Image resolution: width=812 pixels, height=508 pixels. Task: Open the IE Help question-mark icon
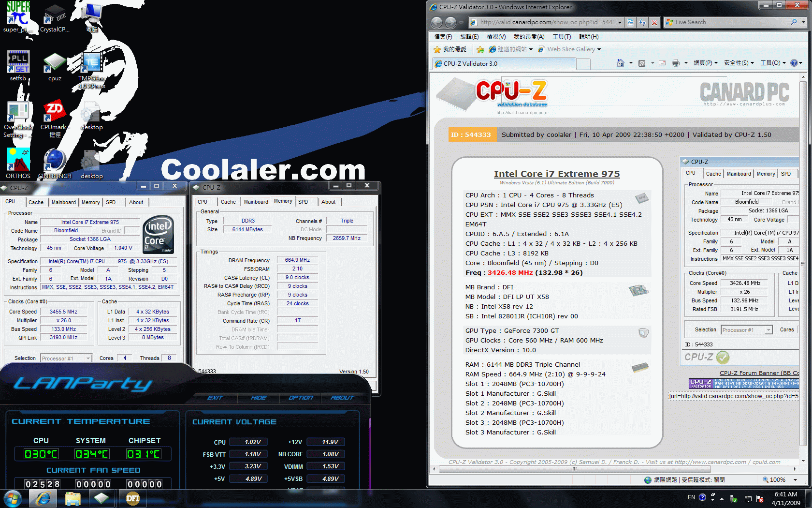click(794, 63)
